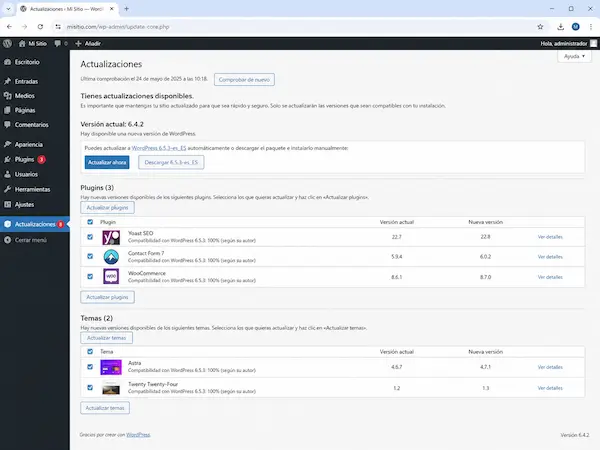Screen dimensions: 600x450
Task: Click the Plugins sidebar icon
Action: 7,159
